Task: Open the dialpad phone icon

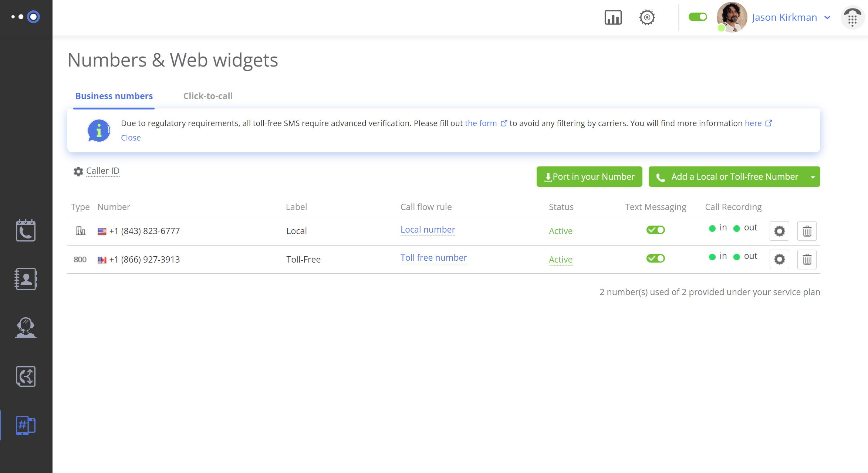Action: (852, 18)
